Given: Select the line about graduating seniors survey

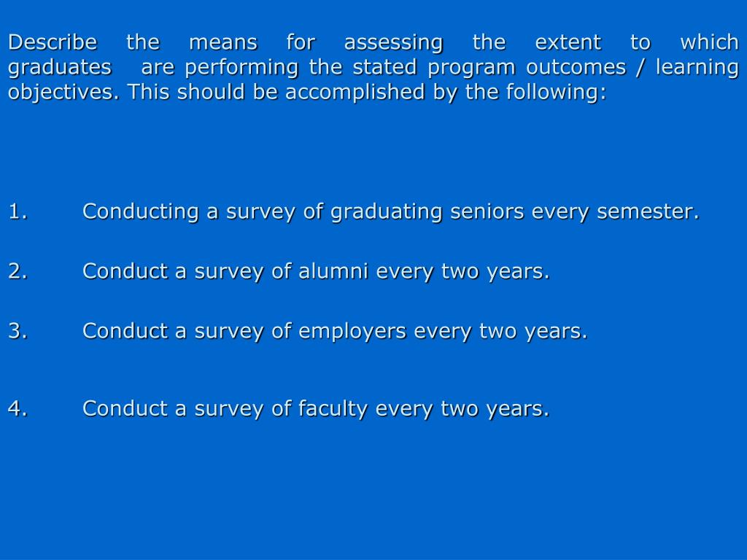Looking at the screenshot, I should click(391, 212).
